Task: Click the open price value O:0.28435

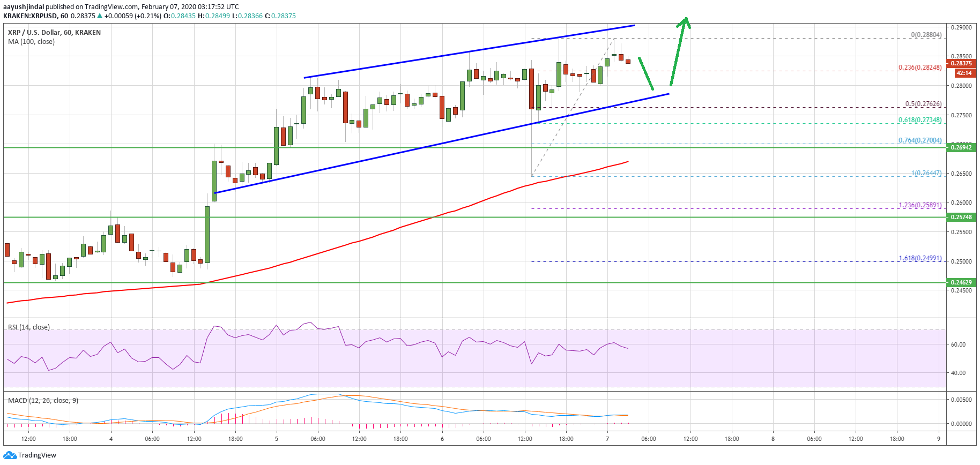Action: click(x=180, y=16)
